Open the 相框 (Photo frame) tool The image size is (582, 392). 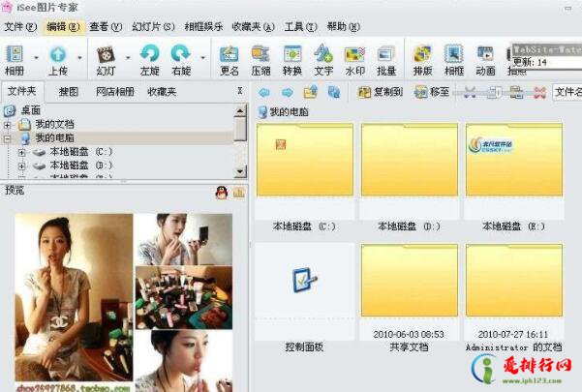click(x=453, y=56)
